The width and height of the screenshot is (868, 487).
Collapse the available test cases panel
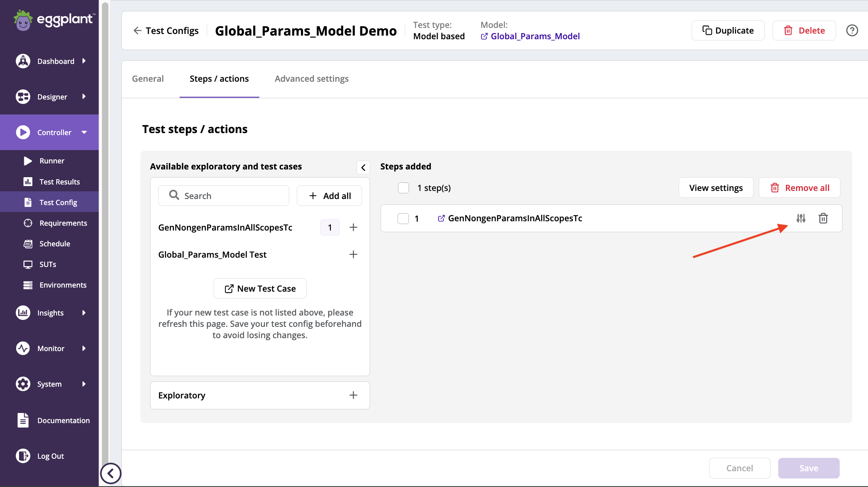[x=363, y=167]
